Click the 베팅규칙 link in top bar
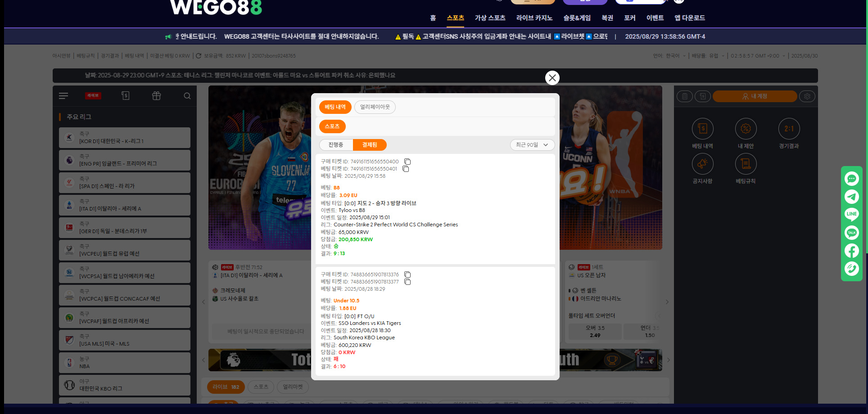The width and height of the screenshot is (868, 414). 86,56
